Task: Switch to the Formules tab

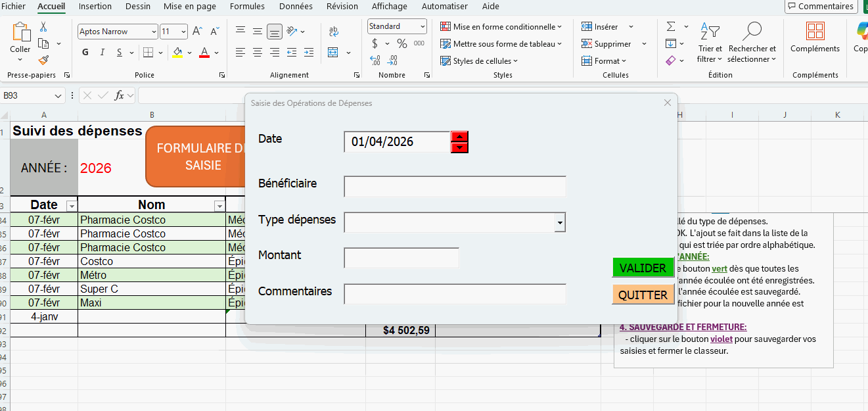Action: pyautogui.click(x=247, y=7)
